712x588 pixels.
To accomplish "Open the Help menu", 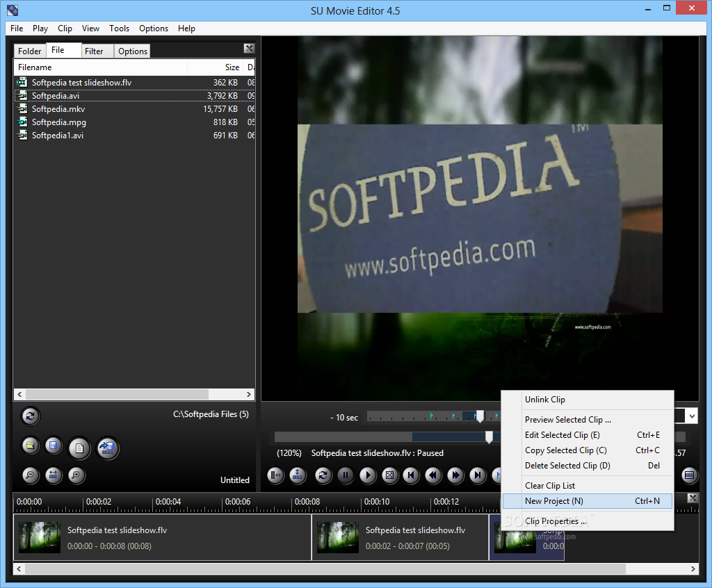I will pos(186,28).
